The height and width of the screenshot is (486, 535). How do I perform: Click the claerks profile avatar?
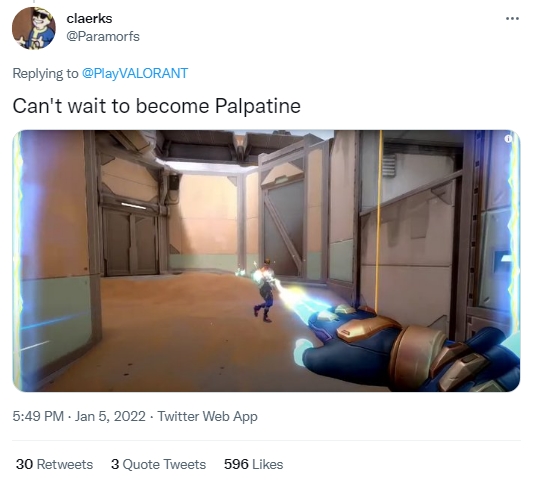point(33,28)
